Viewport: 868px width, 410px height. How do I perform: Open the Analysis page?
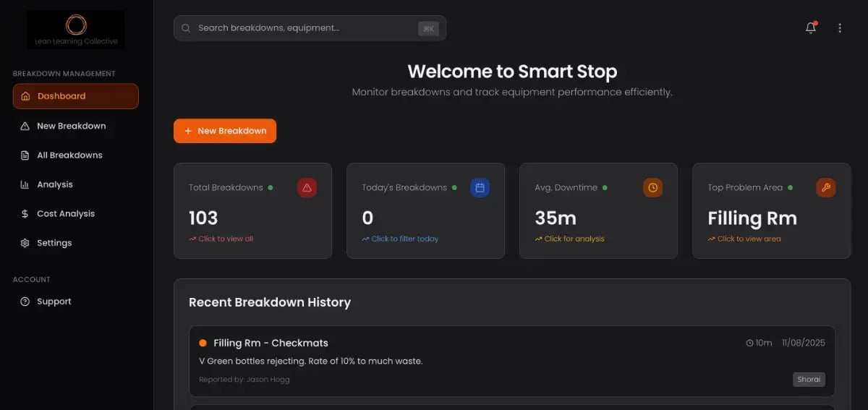pyautogui.click(x=75, y=184)
